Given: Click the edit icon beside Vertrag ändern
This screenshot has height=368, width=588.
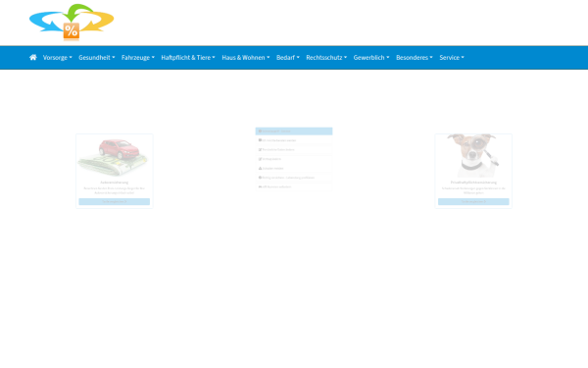Looking at the screenshot, I should point(260,159).
